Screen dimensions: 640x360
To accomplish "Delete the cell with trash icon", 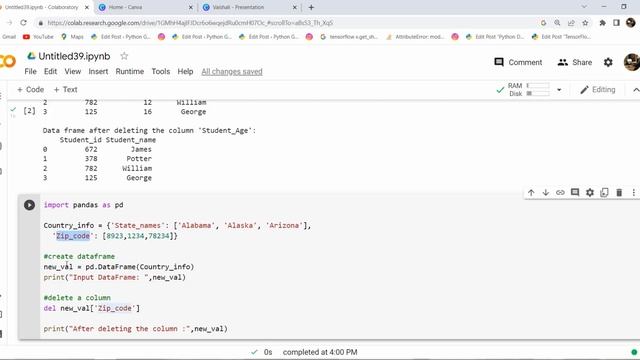I will pyautogui.click(x=619, y=192).
